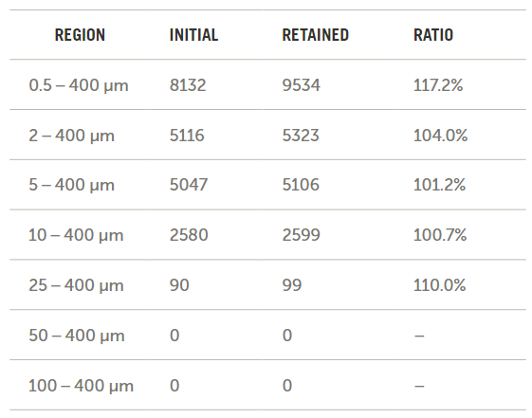532x418 pixels.
Task: Click the retained value 5323
Action: tap(301, 135)
